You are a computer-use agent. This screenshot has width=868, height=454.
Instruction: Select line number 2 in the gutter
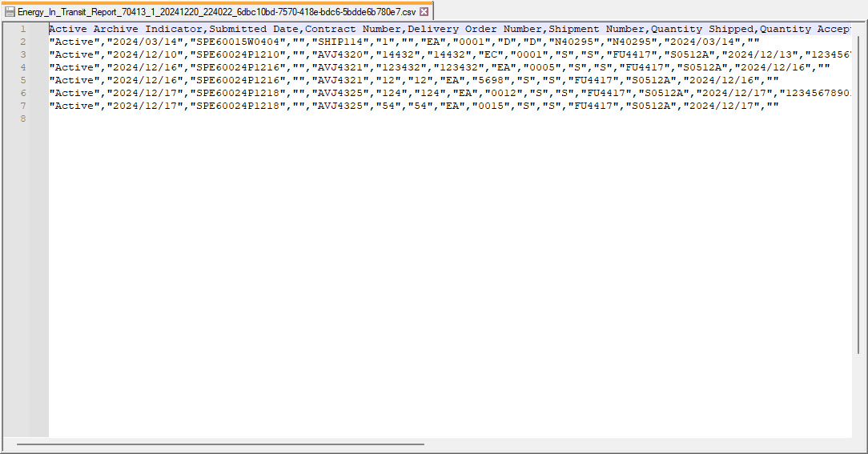coord(23,42)
